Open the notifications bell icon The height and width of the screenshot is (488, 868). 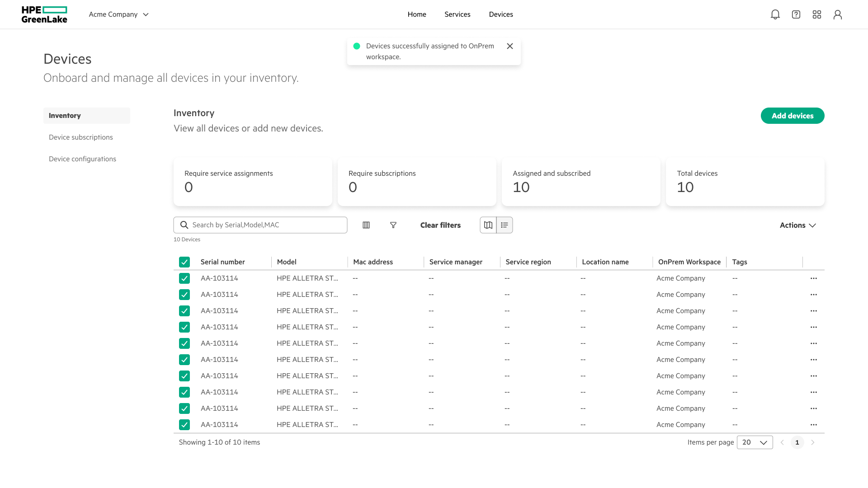[x=775, y=14]
